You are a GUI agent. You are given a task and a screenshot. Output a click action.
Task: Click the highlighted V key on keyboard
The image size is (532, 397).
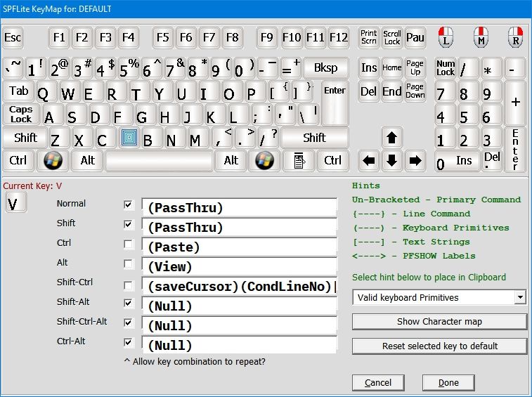point(128,138)
